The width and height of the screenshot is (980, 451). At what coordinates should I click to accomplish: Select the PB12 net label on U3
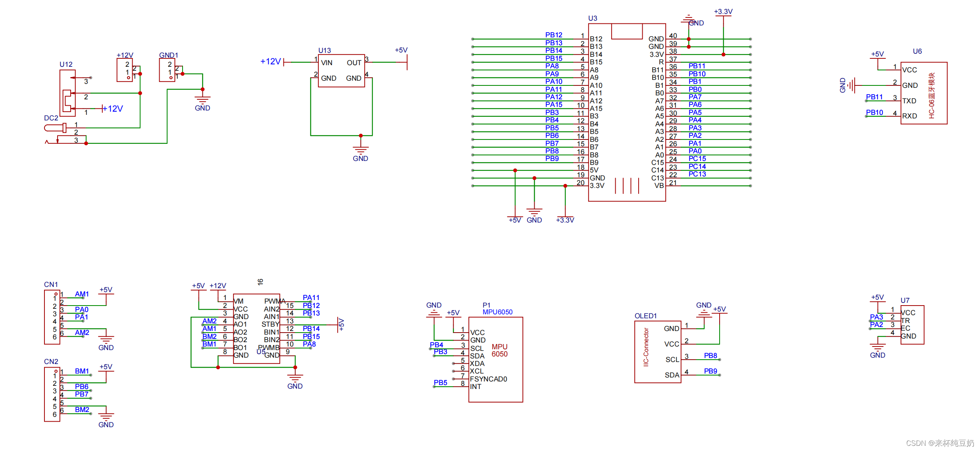(553, 35)
